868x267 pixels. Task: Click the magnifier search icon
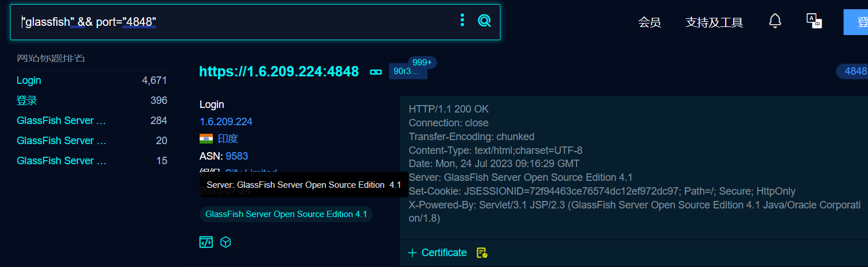click(484, 21)
